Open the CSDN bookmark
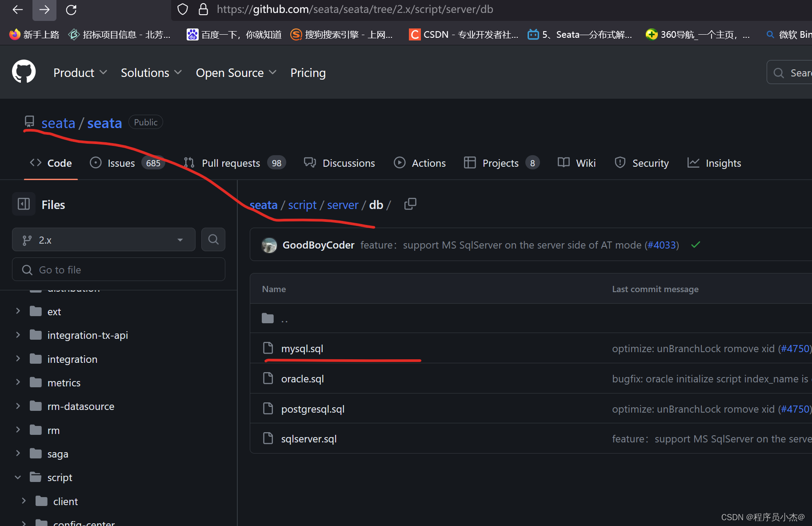The height and width of the screenshot is (526, 812). [x=464, y=34]
